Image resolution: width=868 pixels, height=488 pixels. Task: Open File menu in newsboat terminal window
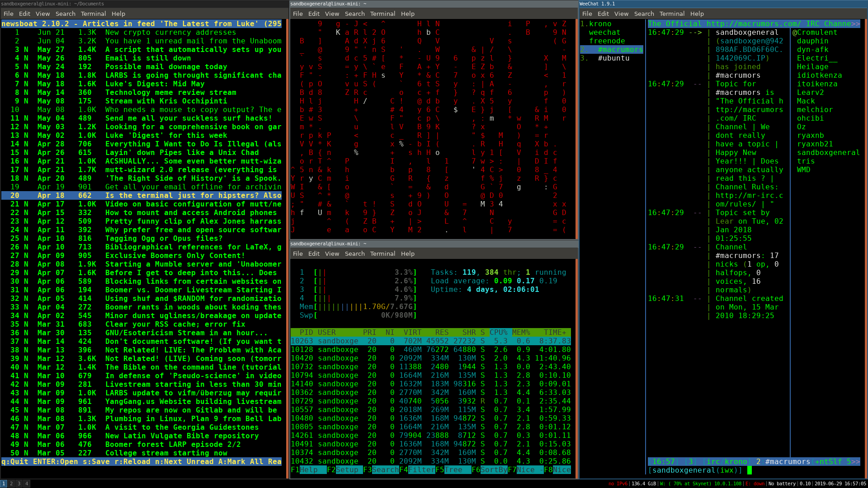point(8,14)
